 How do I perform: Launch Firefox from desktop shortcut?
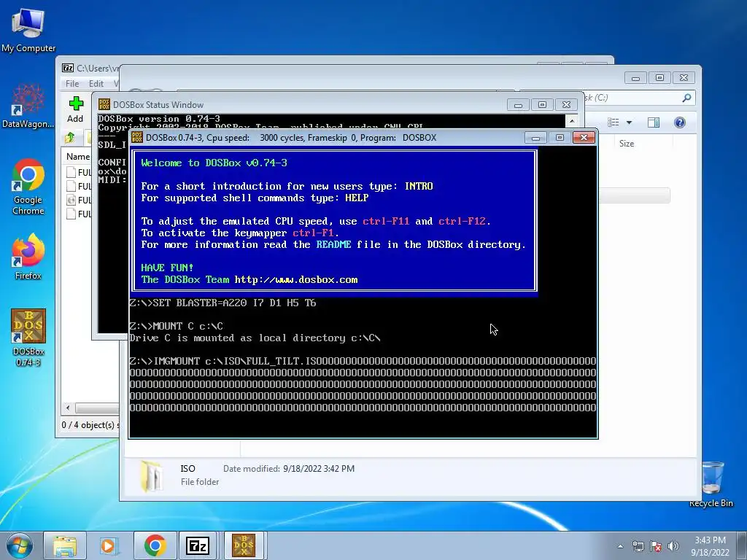28,257
